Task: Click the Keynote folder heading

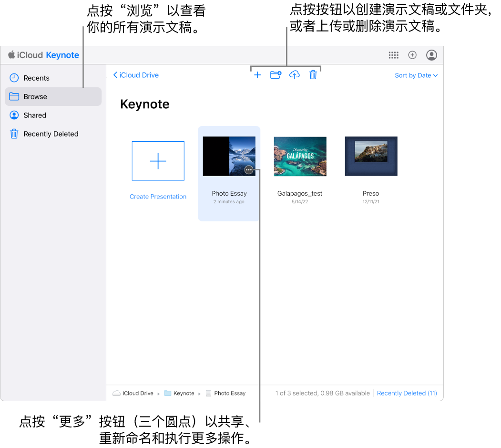Action: [x=145, y=104]
